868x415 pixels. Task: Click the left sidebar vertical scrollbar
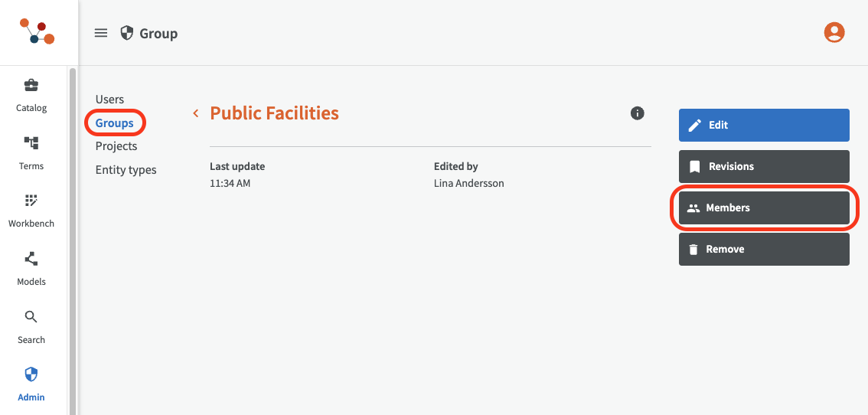73,230
